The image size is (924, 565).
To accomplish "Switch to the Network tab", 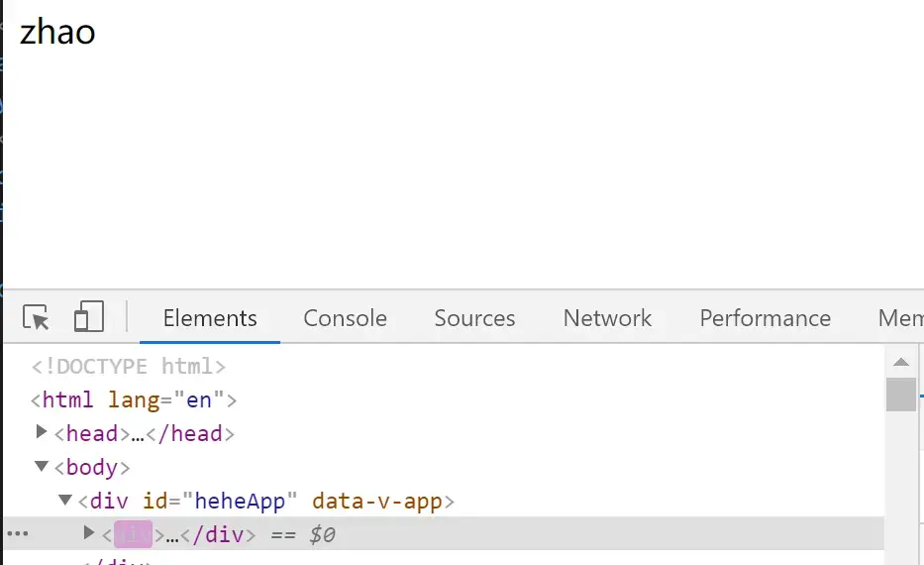I will pyautogui.click(x=607, y=318).
